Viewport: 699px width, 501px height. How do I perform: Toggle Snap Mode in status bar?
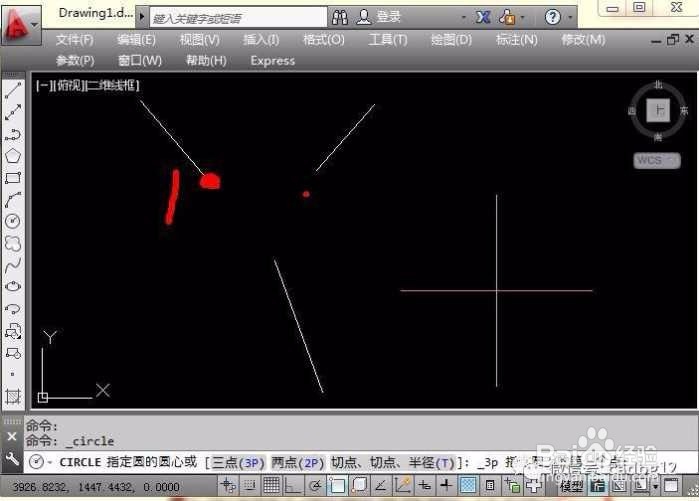250,486
